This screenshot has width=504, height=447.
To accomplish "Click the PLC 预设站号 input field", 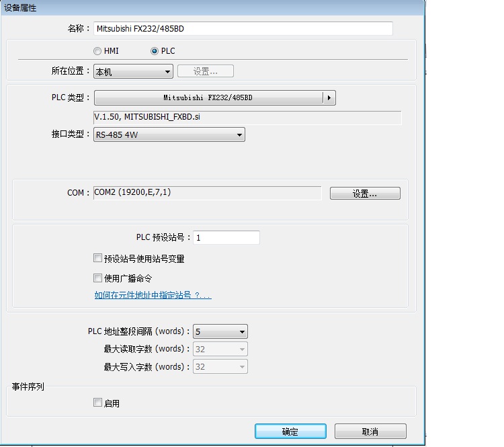I will (226, 238).
